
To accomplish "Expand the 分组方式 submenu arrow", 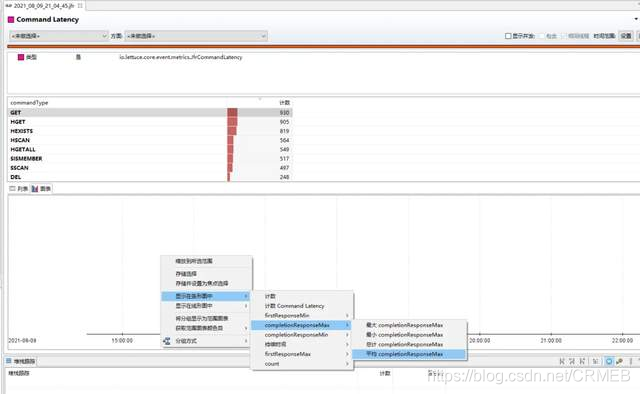I will [246, 341].
